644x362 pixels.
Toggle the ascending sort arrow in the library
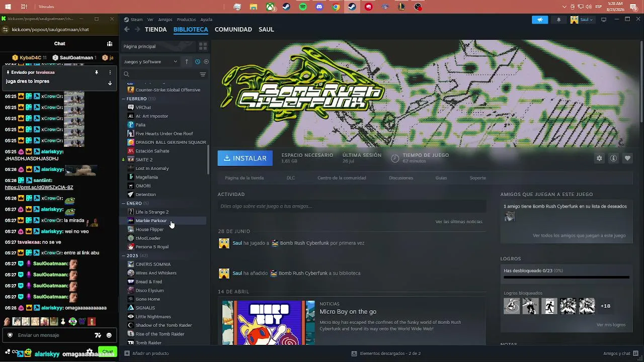[187, 62]
